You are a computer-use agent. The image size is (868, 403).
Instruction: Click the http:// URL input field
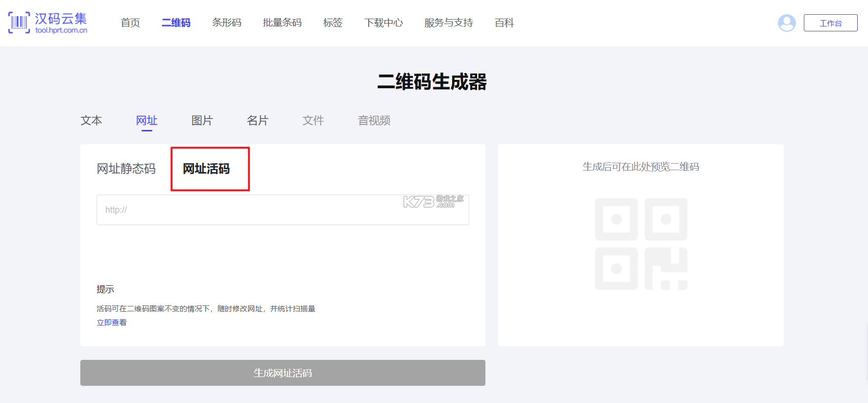point(283,210)
